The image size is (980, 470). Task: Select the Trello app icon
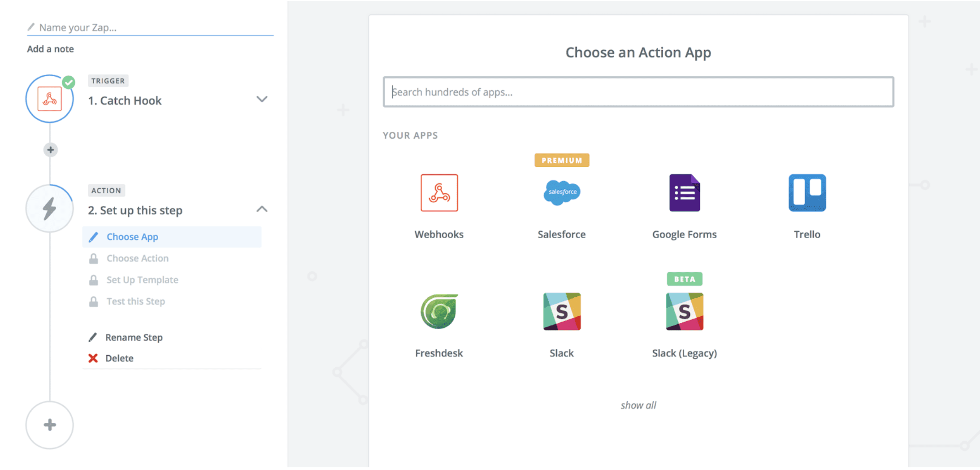coord(807,193)
